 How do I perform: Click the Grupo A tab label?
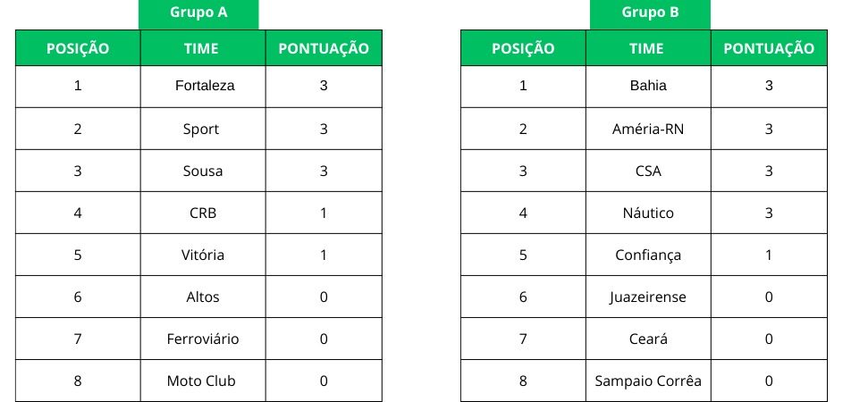[198, 13]
